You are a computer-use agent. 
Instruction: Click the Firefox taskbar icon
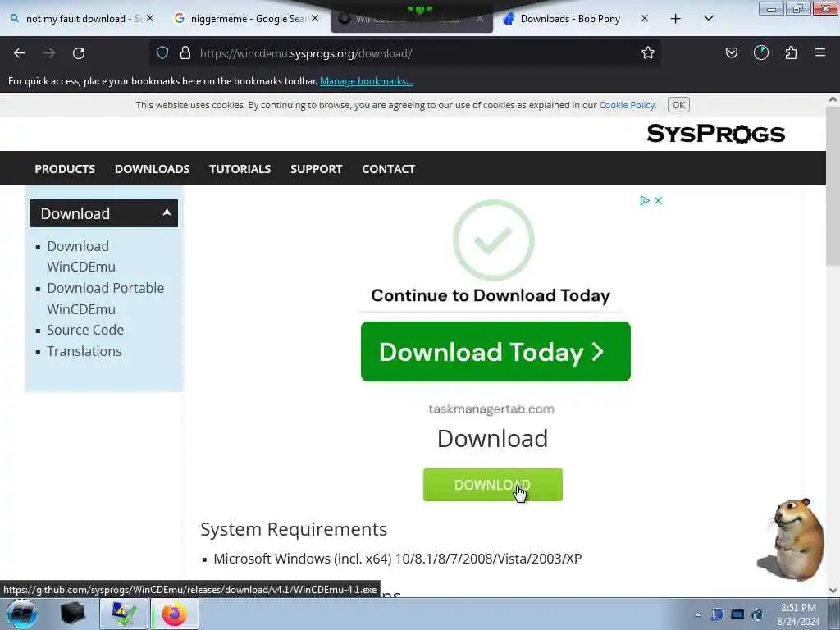pos(174,614)
